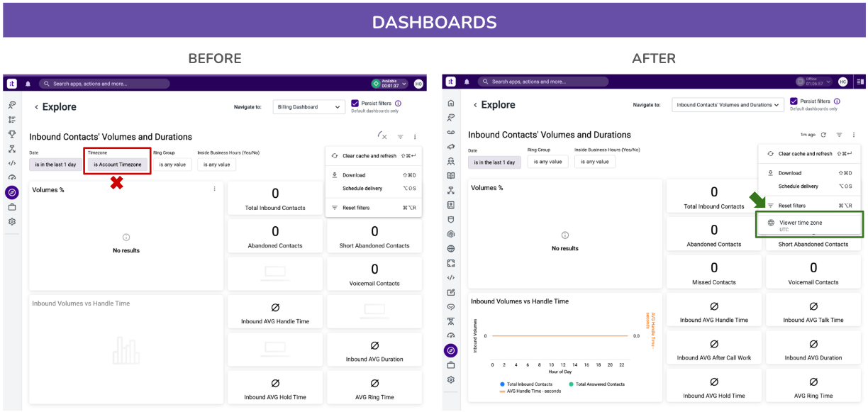Click the search field in the BEFORE header
This screenshot has width=868, height=412.
pos(104,84)
